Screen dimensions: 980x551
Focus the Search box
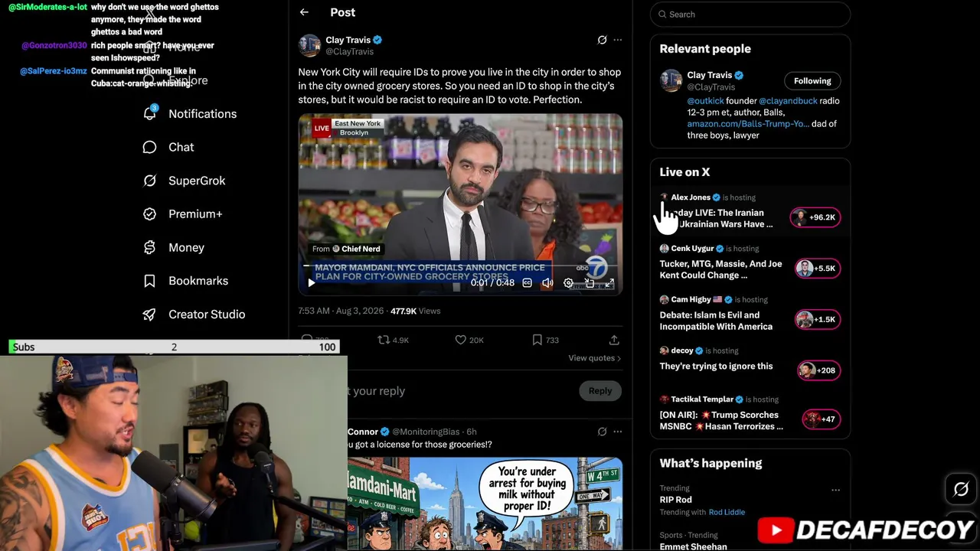tap(750, 14)
